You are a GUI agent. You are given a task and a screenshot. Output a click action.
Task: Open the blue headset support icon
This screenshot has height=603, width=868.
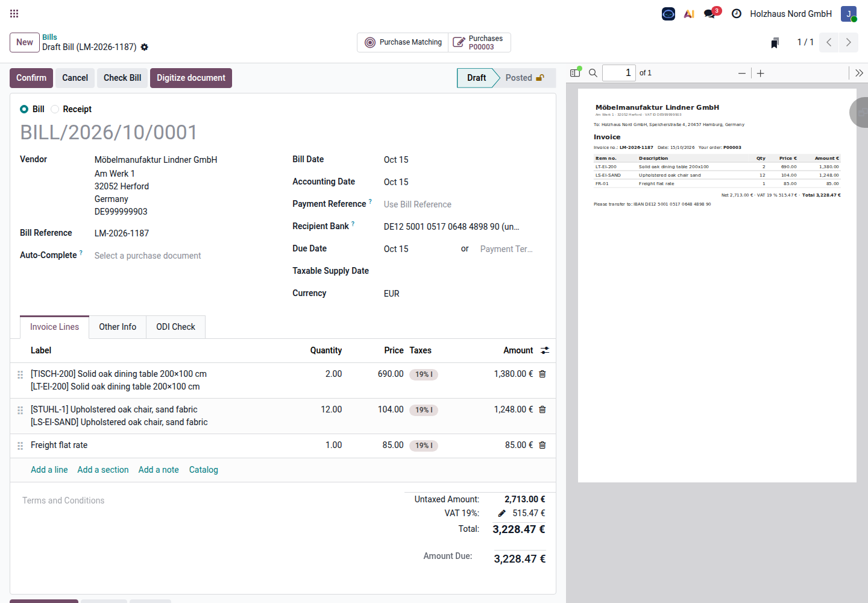point(668,14)
